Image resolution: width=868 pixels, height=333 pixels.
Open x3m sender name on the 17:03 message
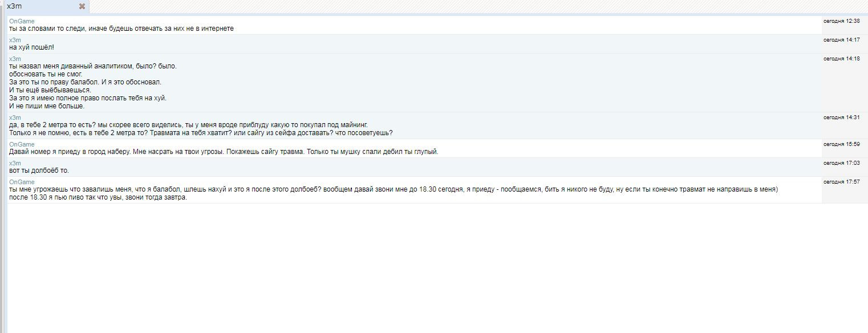pos(15,163)
